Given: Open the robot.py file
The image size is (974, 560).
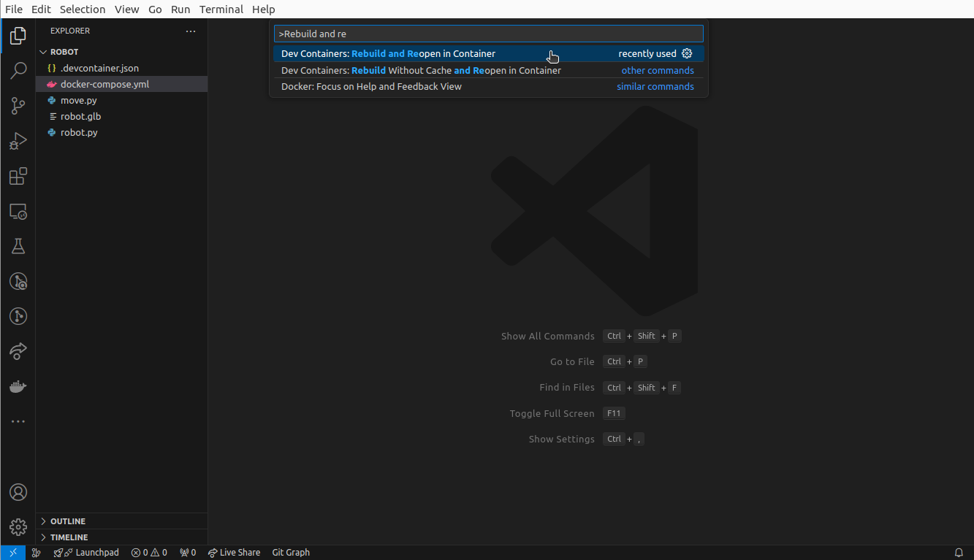Looking at the screenshot, I should tap(121, 132).
